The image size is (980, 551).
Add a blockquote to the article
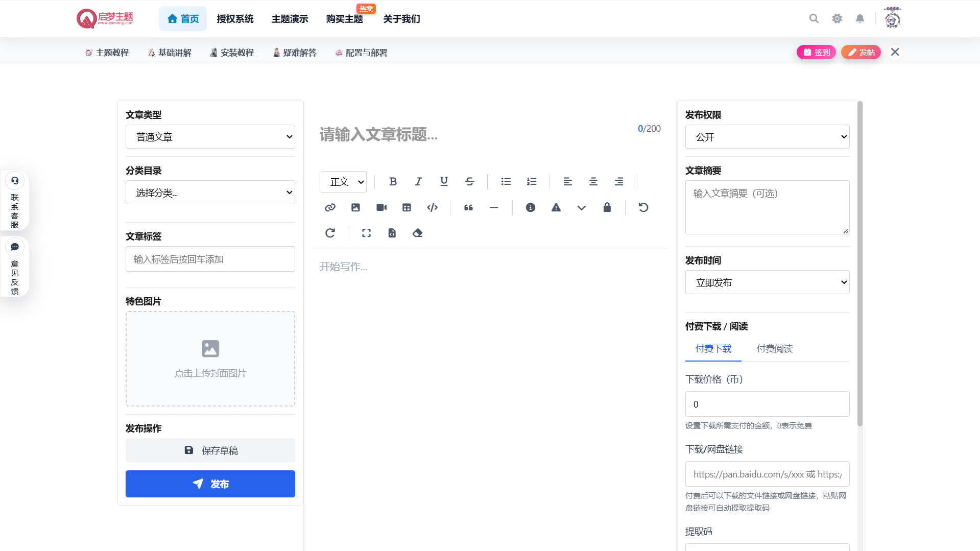468,207
